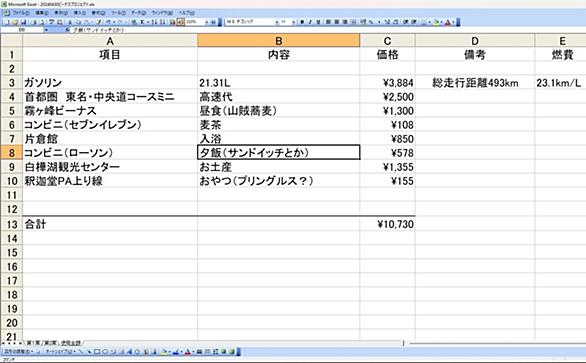The image size is (586, 363).
Task: Apply font color with formatting toolbar red A
Action: pyautogui.click(x=448, y=22)
